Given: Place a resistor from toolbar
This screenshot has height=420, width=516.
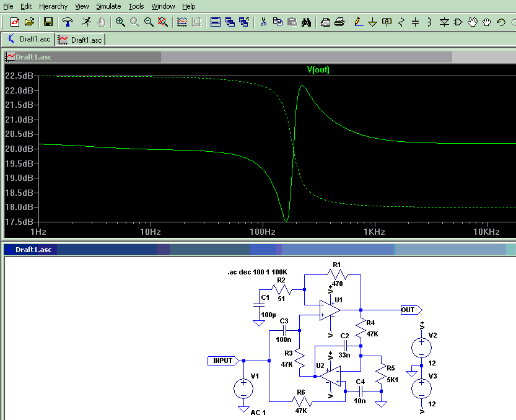Looking at the screenshot, I should coord(401,22).
